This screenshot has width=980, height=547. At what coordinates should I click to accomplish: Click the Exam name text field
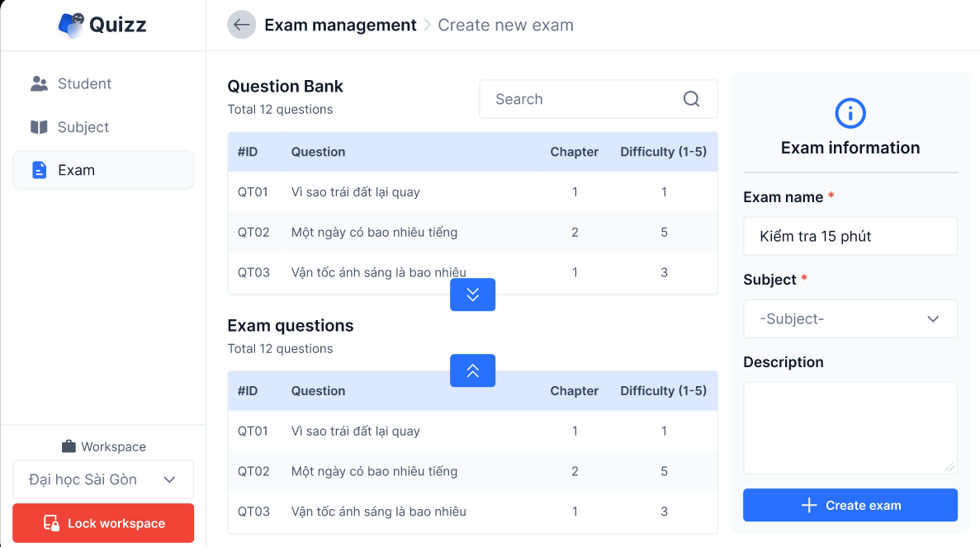850,237
